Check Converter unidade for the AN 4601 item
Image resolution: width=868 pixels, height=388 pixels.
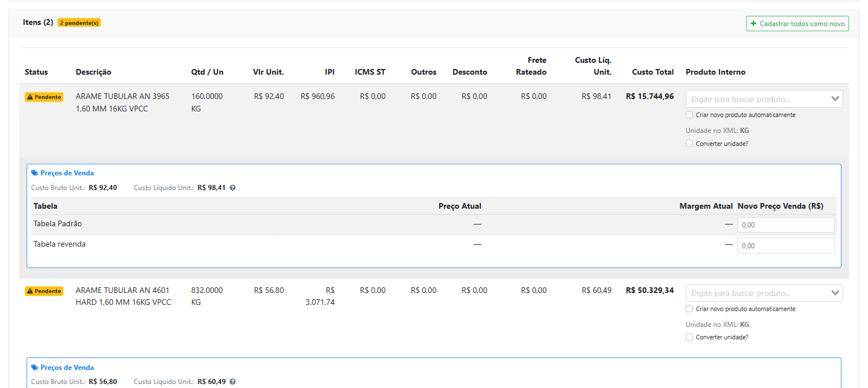point(689,337)
